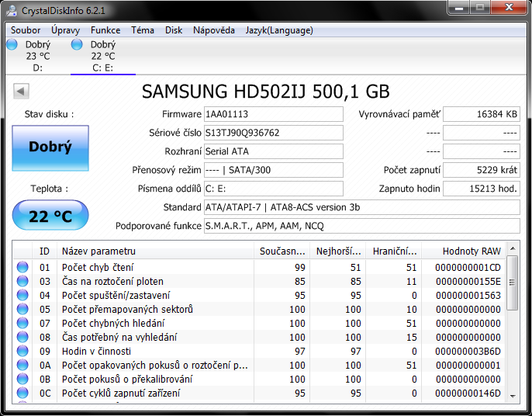The height and width of the screenshot is (416, 532).
Task: Click the serial number field
Action: [x=273, y=133]
